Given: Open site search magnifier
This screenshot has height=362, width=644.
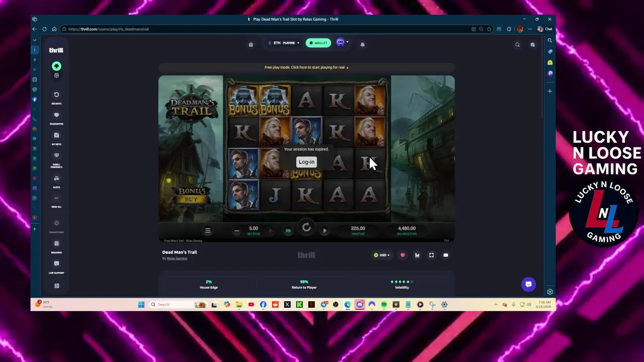Looking at the screenshot, I should coord(517,45).
